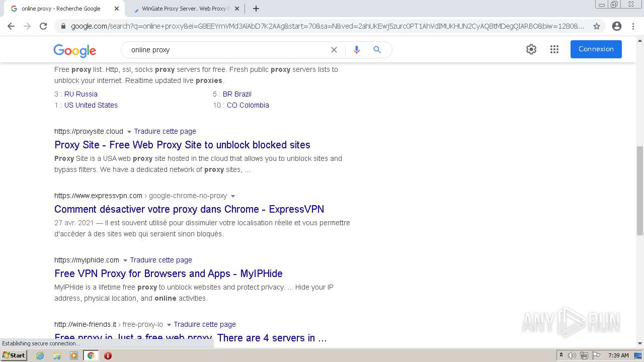Image resolution: width=644 pixels, height=362 pixels.
Task: Submit search with the magnifier icon
Action: (x=377, y=50)
